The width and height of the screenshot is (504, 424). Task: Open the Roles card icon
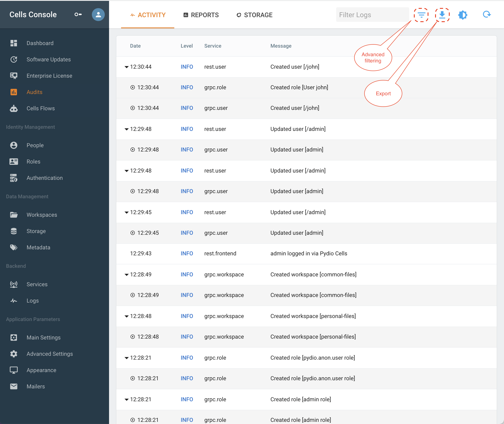pos(14,162)
